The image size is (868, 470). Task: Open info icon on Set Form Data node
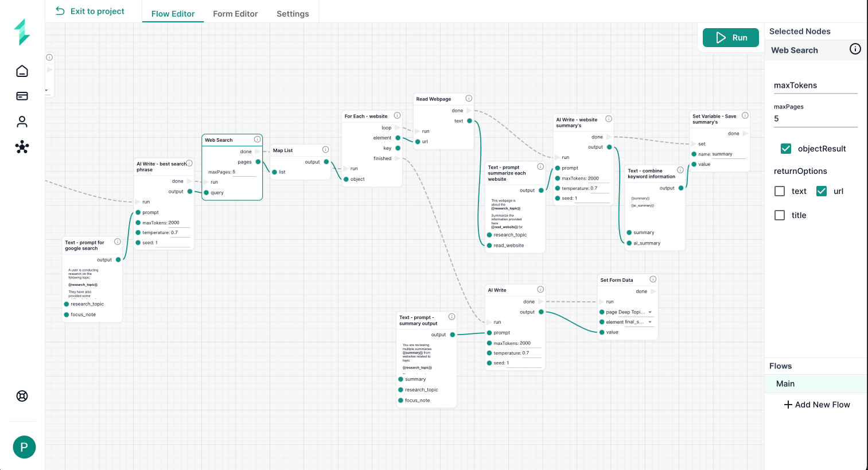pos(653,279)
